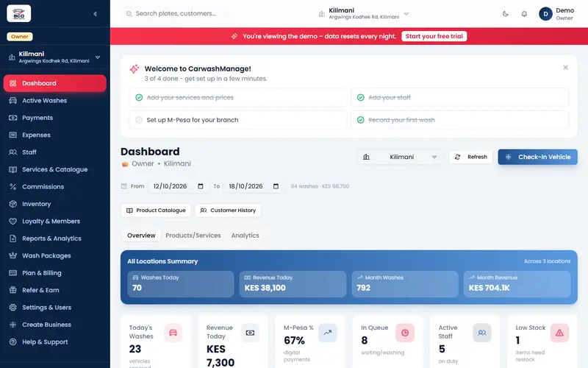
Task: Open Active Washes in sidebar
Action: (54, 101)
